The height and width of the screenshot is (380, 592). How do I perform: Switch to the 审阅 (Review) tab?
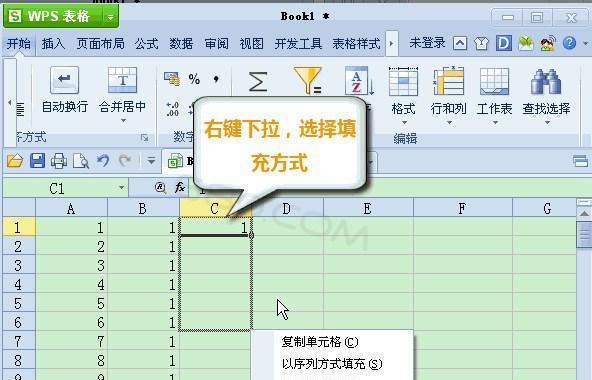(216, 44)
